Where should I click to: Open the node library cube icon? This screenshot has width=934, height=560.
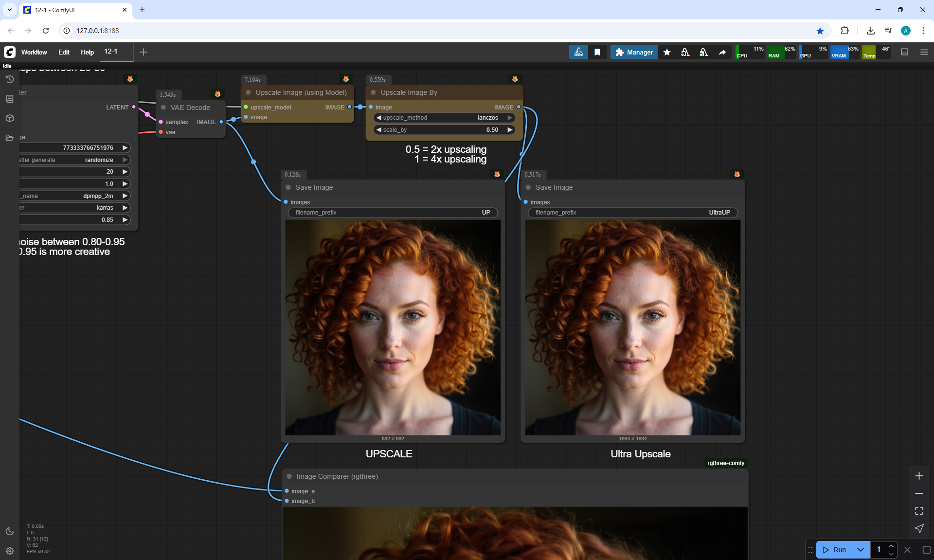coord(9,118)
